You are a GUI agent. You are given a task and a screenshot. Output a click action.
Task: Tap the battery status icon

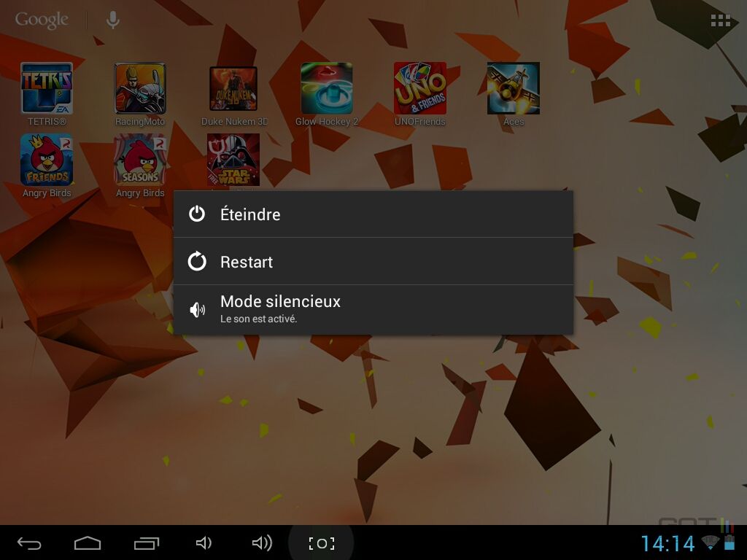(729, 542)
